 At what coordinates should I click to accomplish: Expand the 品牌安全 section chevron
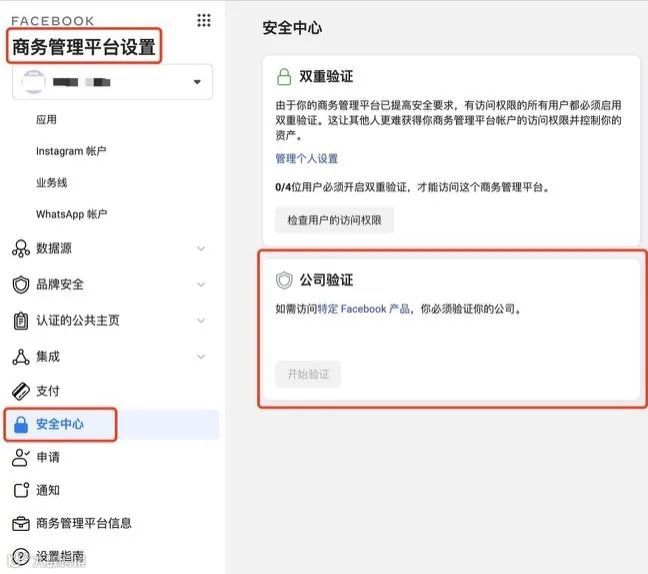click(x=201, y=285)
